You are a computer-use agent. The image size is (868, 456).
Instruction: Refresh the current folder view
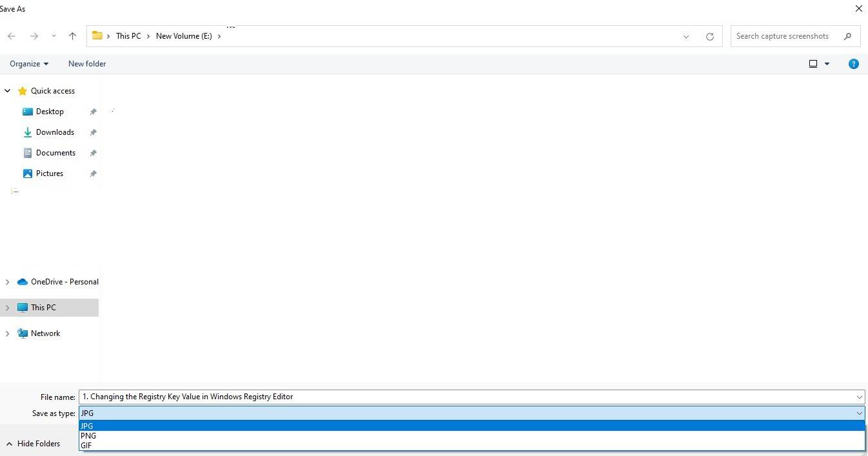point(709,36)
